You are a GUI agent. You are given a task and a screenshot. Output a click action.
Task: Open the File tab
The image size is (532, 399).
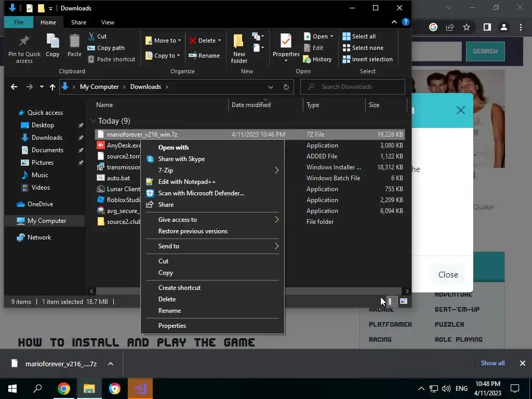[19, 22]
